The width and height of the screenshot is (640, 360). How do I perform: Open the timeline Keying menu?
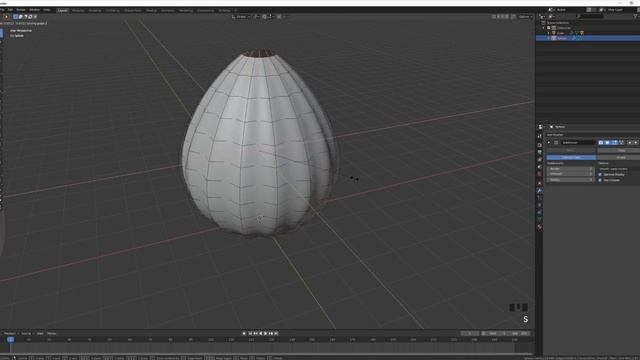coord(27,333)
